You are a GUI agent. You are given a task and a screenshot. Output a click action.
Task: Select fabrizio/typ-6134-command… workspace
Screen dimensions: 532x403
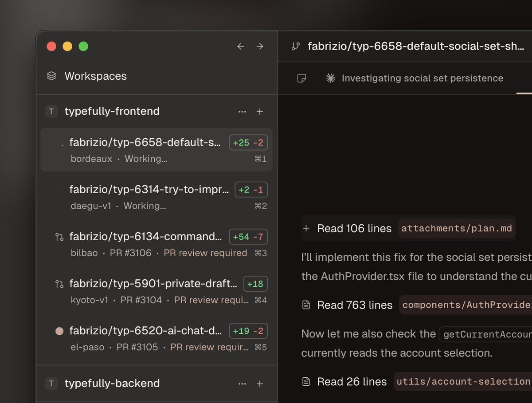coord(156,244)
